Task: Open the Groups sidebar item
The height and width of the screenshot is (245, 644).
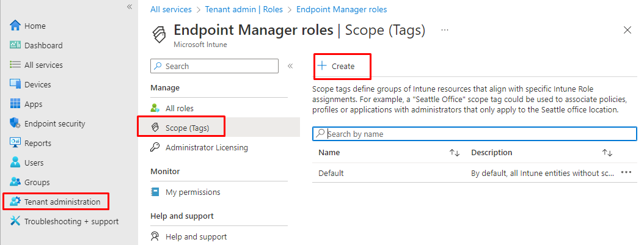Action: pos(37,182)
